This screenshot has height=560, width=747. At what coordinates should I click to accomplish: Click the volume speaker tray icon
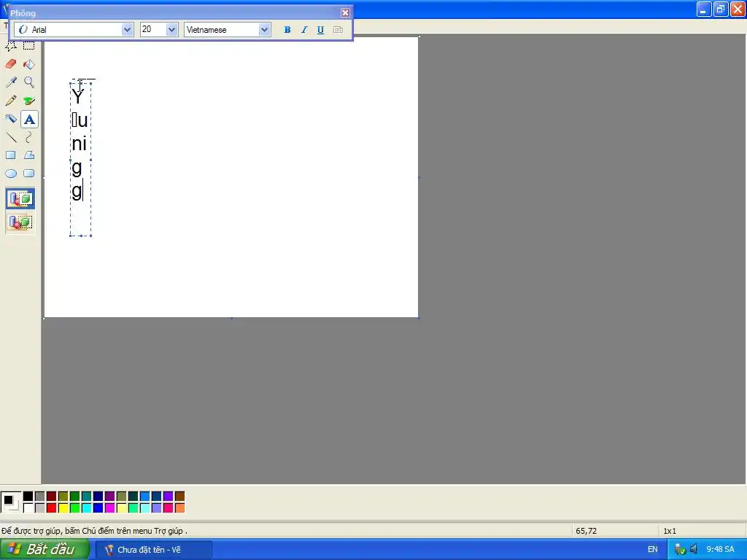click(694, 549)
